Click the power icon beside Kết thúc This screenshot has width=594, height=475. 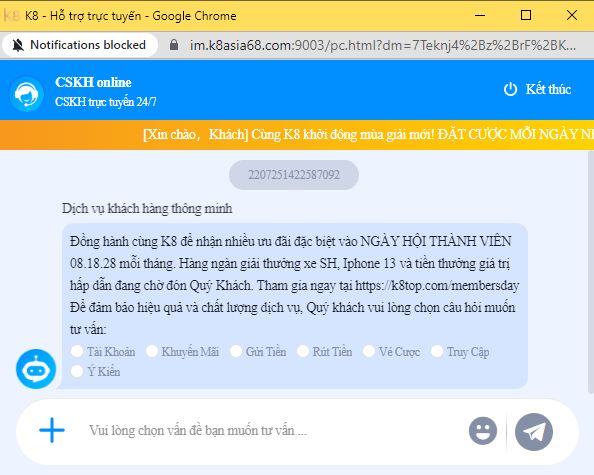(510, 89)
